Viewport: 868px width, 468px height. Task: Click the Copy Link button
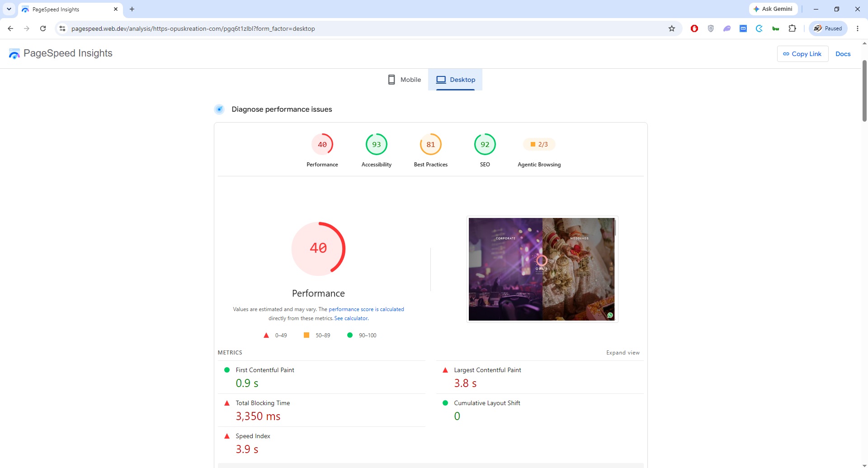click(802, 54)
